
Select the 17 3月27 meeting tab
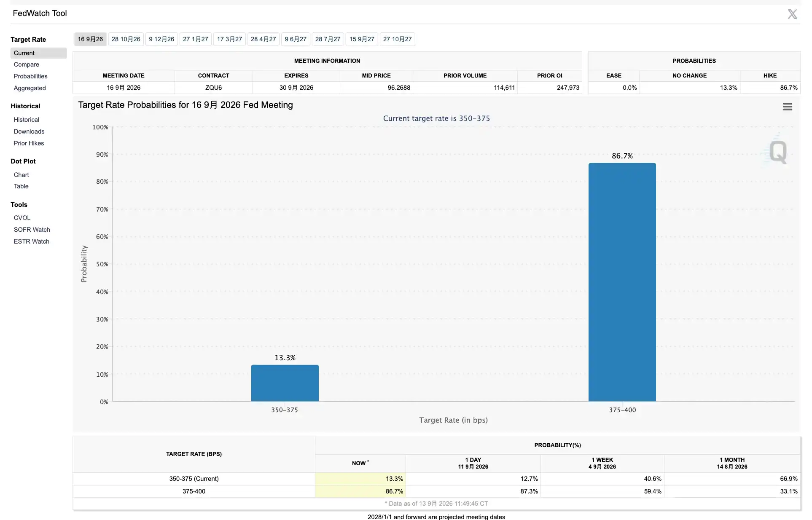230,39
